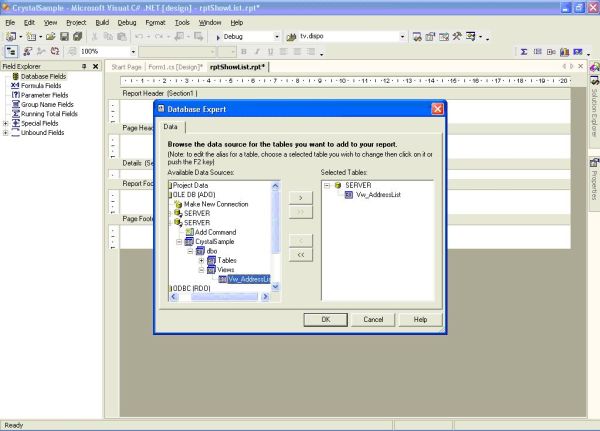Click the Refresh database icon in Crystal toolbar
The height and width of the screenshot is (431, 600).
55,51
